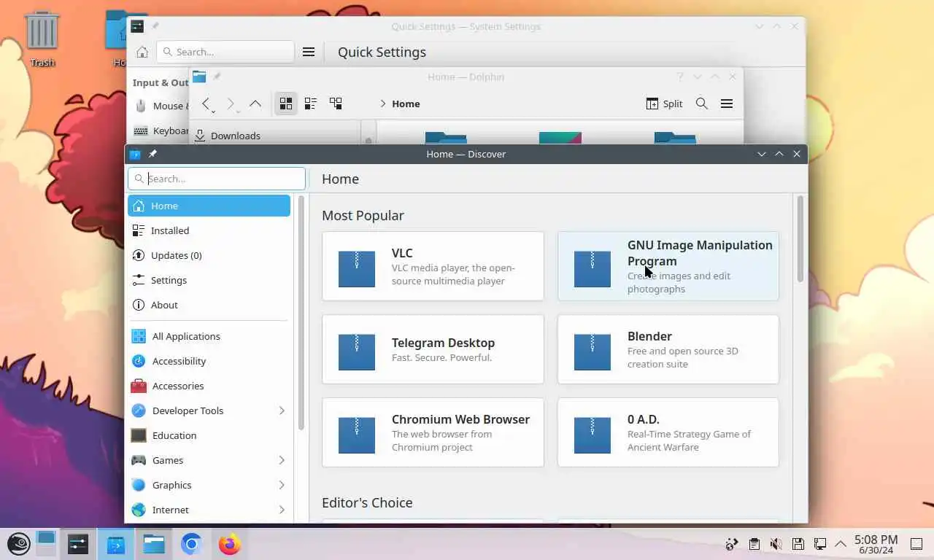Open Telegram Desktop app card
The height and width of the screenshot is (560, 934).
pos(433,349)
